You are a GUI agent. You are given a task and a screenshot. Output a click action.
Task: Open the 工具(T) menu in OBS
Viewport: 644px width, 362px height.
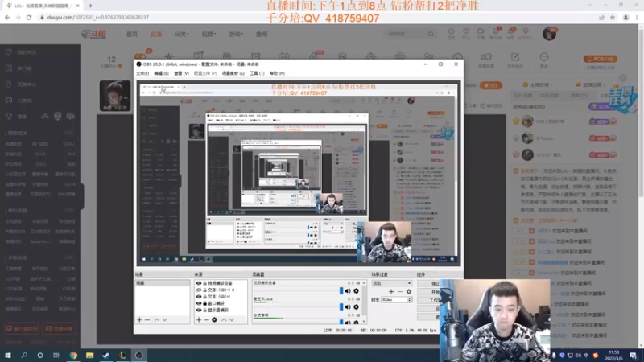pos(257,73)
